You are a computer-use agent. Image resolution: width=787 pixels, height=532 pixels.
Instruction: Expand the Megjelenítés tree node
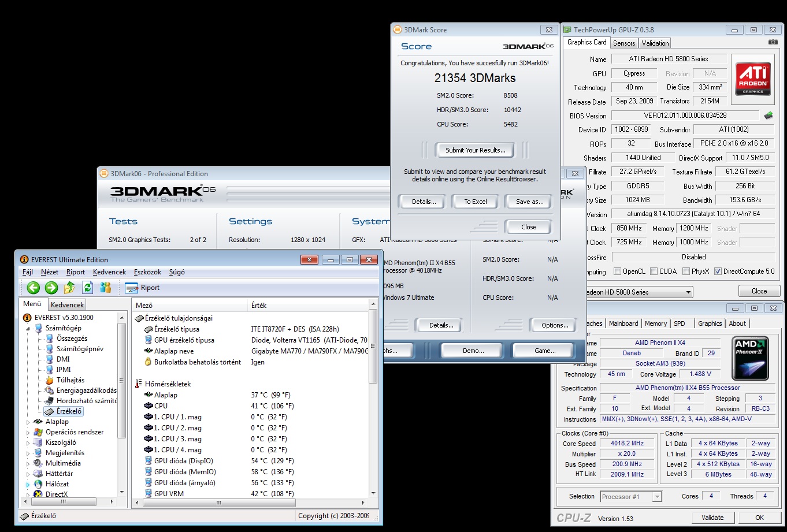28,453
